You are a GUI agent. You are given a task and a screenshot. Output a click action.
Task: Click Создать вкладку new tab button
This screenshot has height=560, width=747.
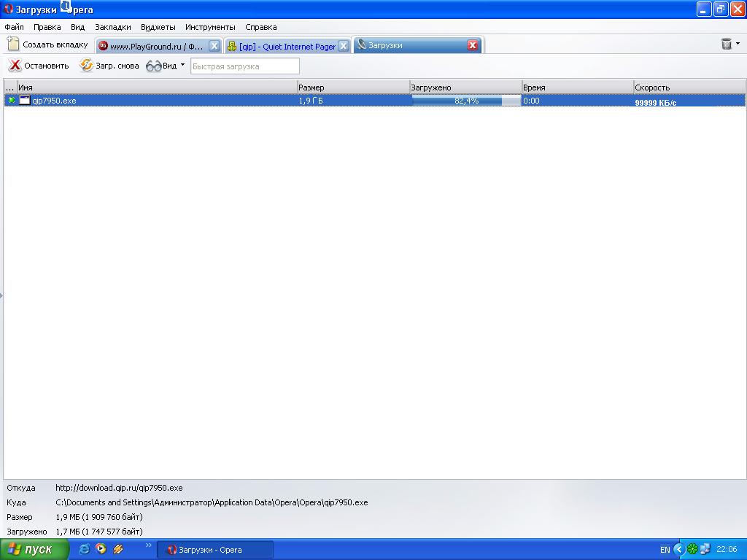coord(47,44)
